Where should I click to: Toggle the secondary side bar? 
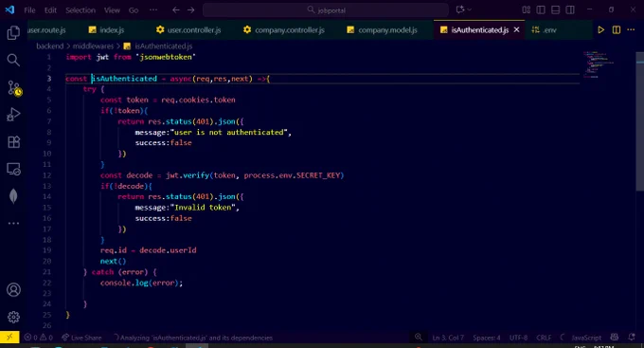coord(570,9)
